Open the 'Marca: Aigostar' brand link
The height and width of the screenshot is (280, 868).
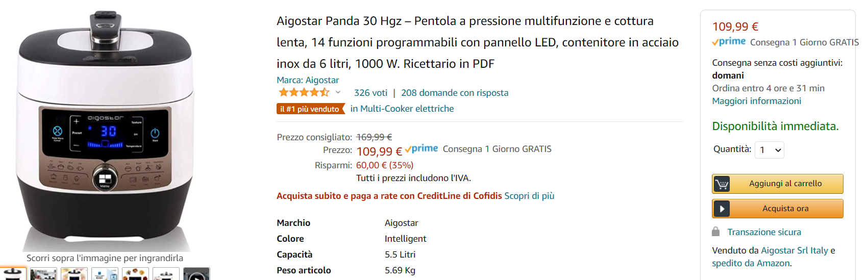(x=308, y=80)
